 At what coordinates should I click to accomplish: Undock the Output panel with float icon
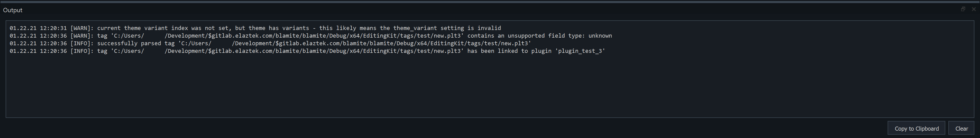963,9
